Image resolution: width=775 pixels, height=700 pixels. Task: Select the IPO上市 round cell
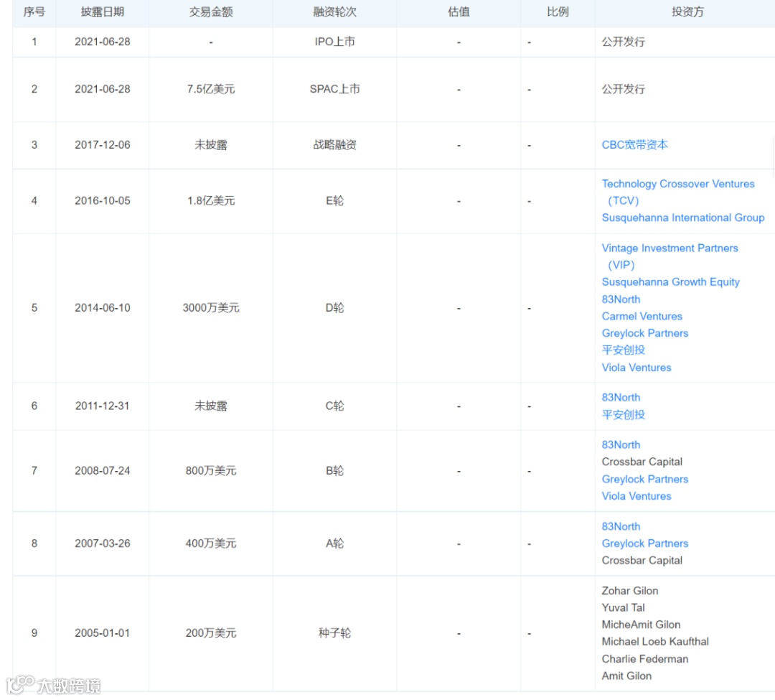(334, 42)
